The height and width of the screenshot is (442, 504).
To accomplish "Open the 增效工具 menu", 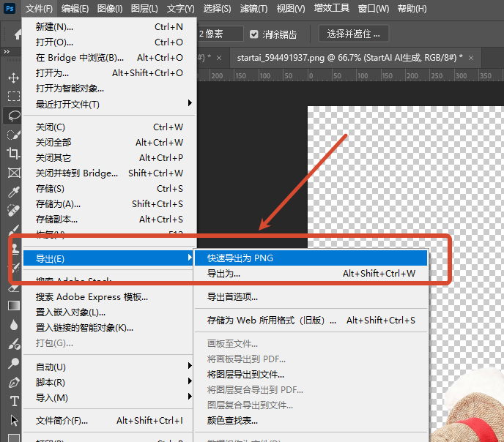I will (331, 8).
